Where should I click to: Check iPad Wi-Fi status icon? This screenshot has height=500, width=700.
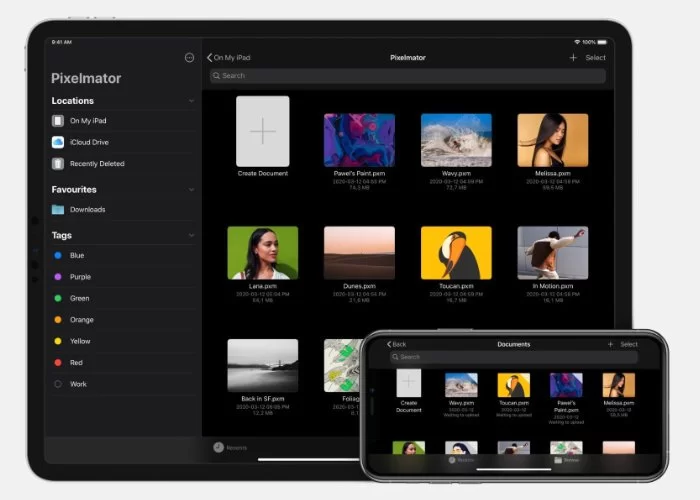577,42
